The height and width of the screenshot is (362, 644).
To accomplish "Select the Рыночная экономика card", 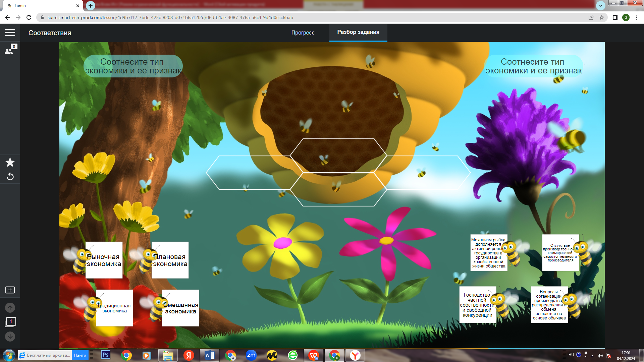I will point(104,260).
